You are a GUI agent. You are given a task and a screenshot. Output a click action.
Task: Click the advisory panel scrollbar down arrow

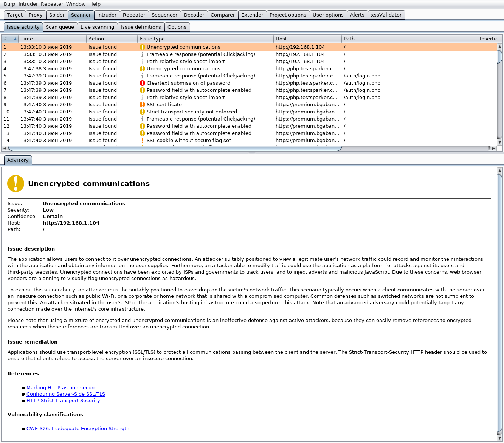pos(499,438)
